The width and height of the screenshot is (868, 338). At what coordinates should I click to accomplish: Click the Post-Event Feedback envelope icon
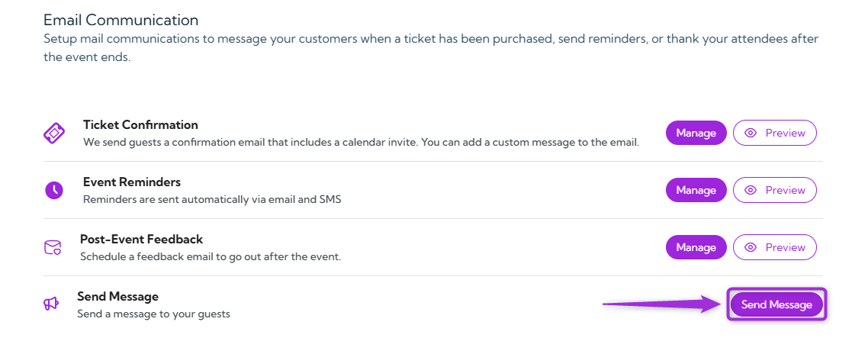pyautogui.click(x=52, y=247)
